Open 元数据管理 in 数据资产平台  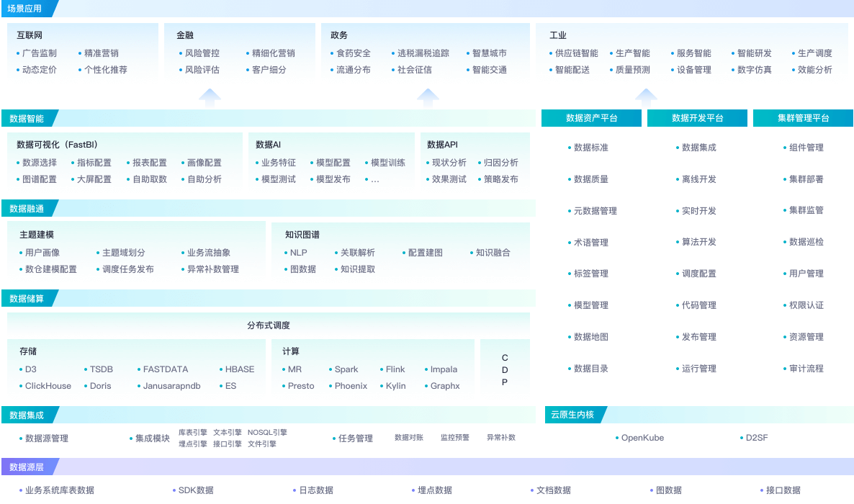pyautogui.click(x=595, y=211)
